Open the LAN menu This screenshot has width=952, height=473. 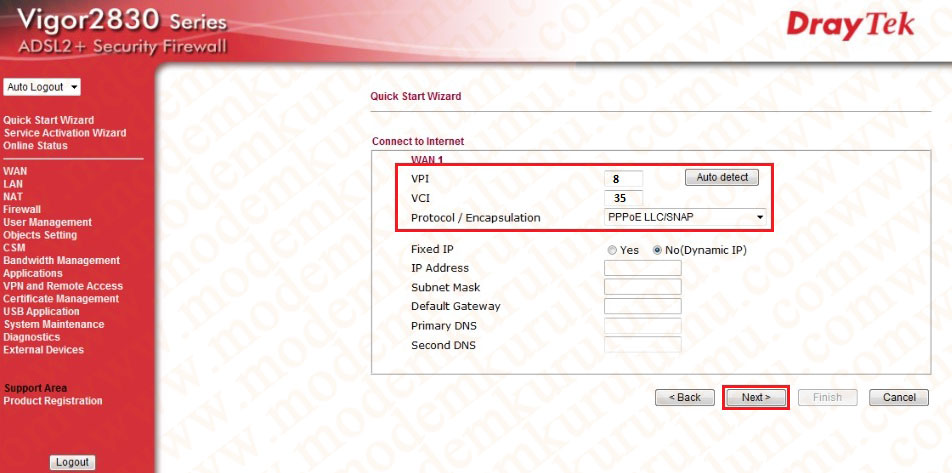point(13,184)
